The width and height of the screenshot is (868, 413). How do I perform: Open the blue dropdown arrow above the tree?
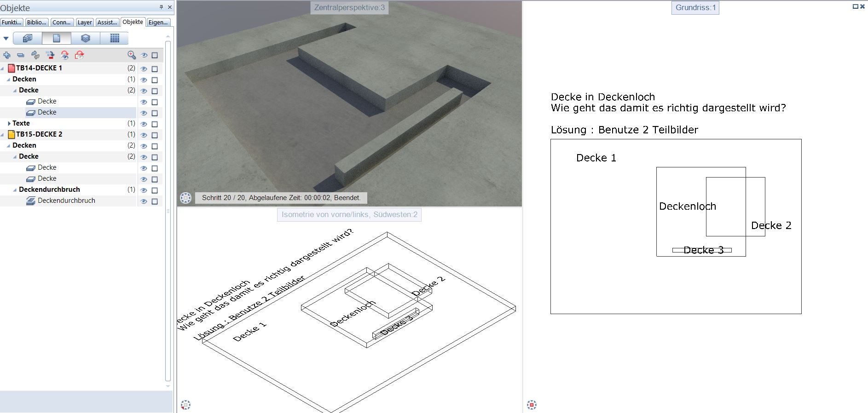tap(6, 39)
